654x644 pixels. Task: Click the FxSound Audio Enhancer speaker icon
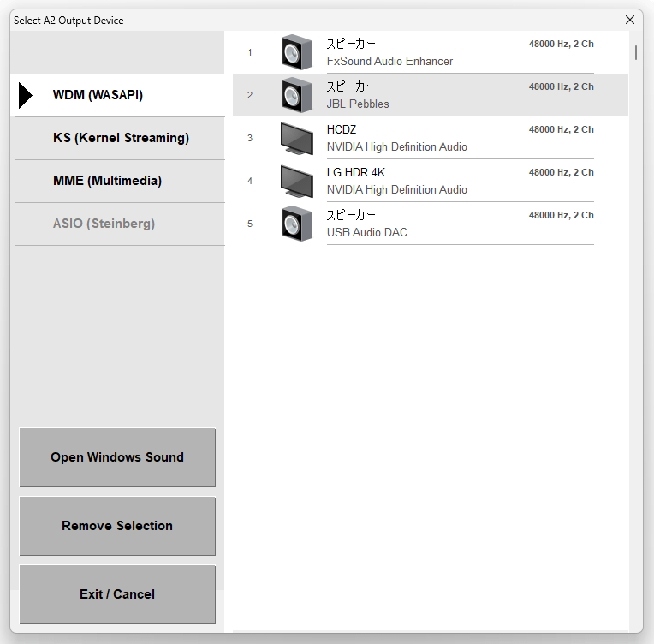296,52
